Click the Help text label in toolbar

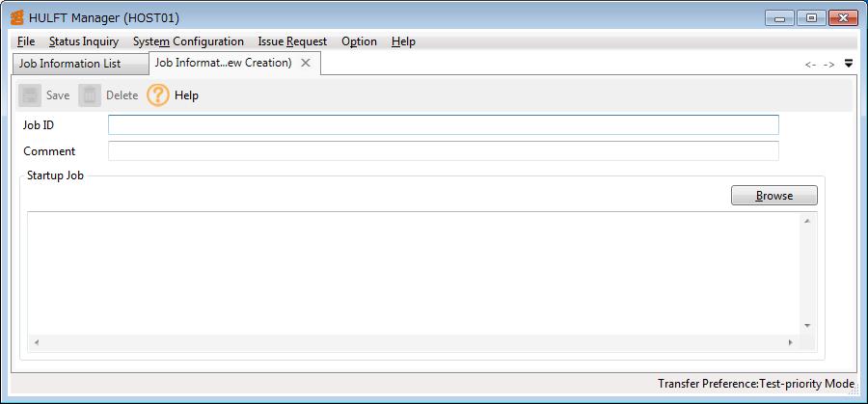click(186, 95)
